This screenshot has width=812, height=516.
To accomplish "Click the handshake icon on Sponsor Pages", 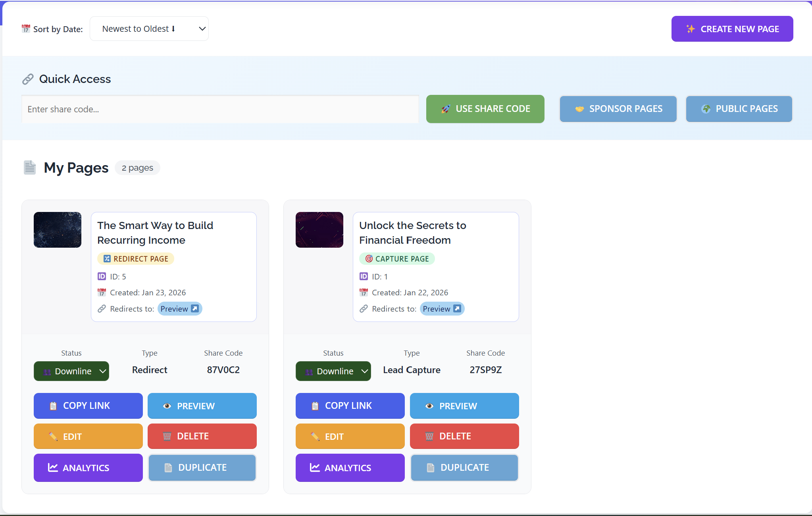I will click(x=579, y=109).
